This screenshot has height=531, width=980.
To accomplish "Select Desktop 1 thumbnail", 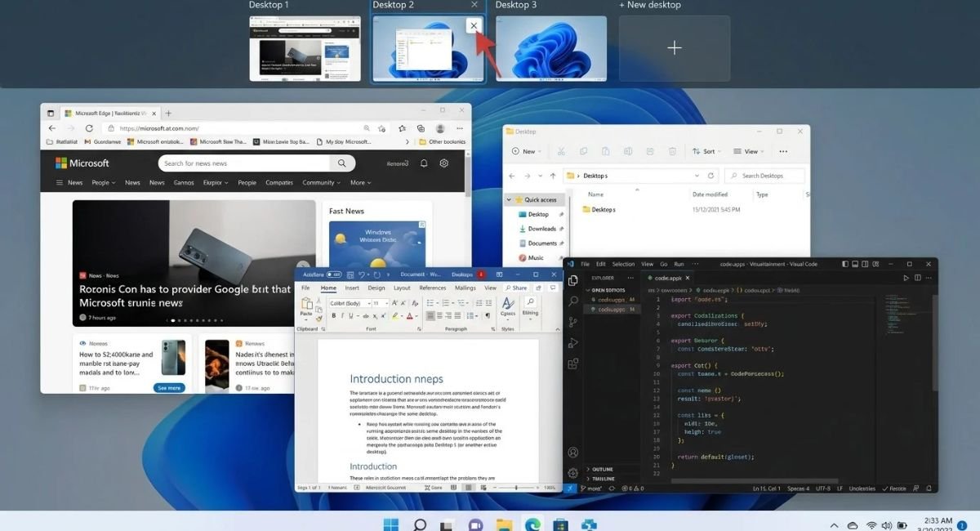I will pos(305,48).
